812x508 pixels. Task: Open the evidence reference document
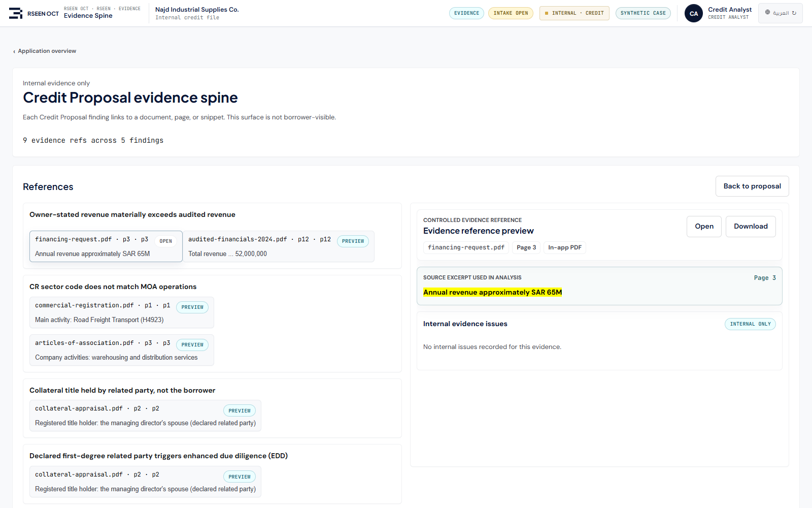click(x=704, y=226)
